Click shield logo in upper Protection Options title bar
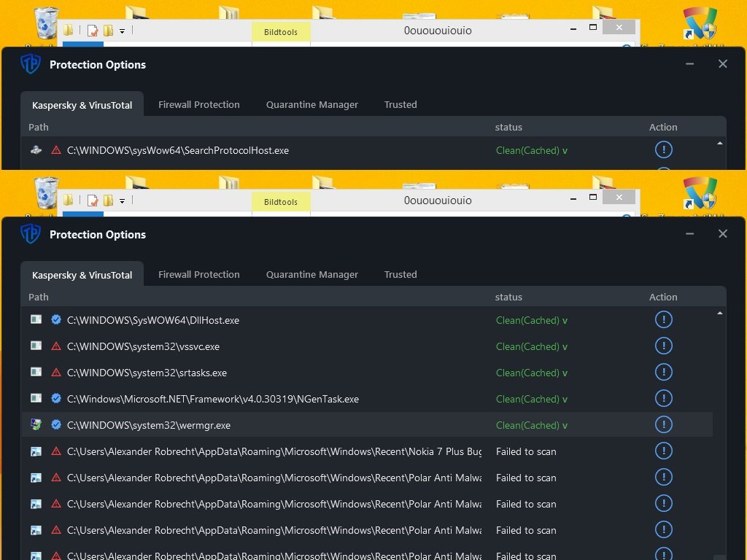The image size is (747, 560). coord(31,64)
